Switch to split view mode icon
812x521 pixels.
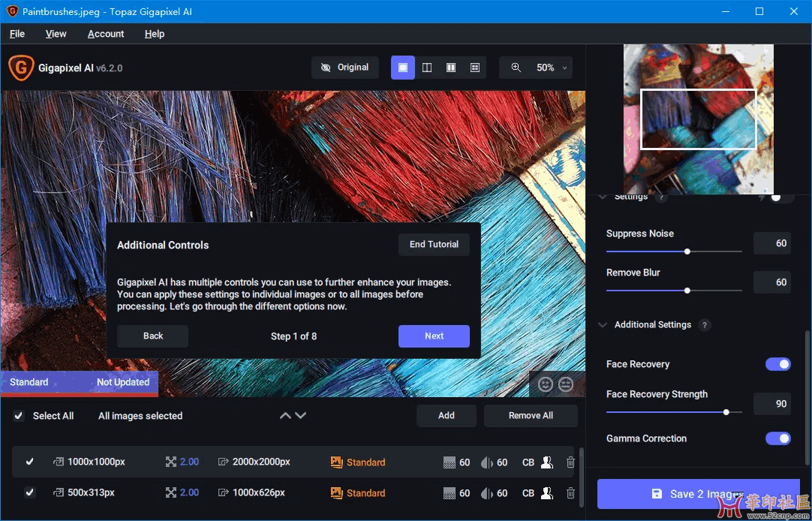click(427, 68)
